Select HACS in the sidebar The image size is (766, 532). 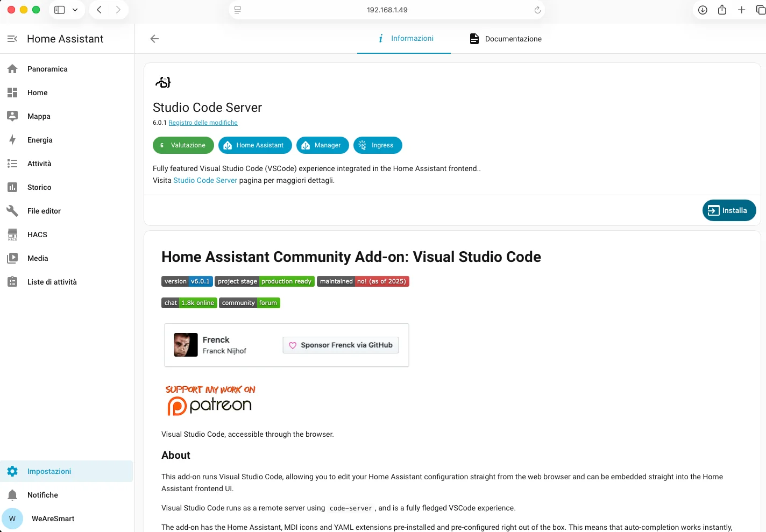pyautogui.click(x=37, y=235)
